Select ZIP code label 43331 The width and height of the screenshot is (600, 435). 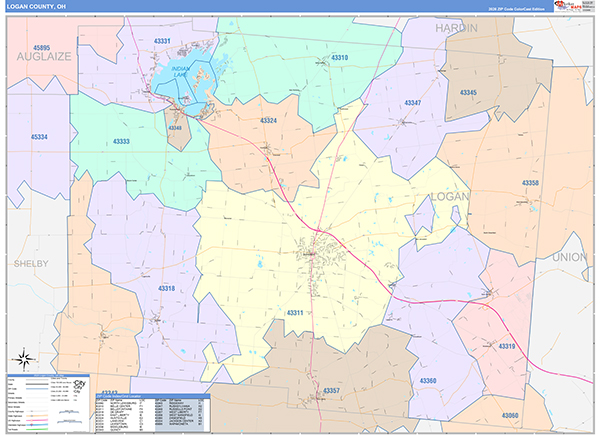pyautogui.click(x=162, y=41)
